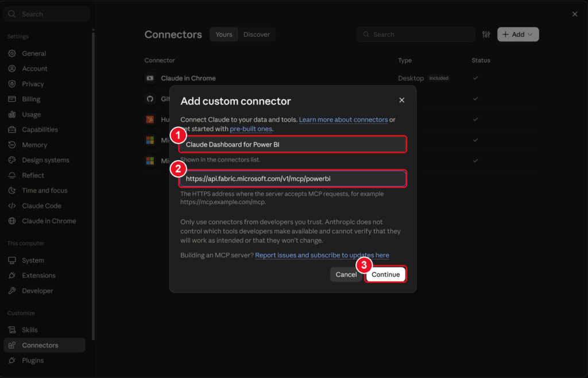This screenshot has height=378, width=588.
Task: Click the Plugins plug icon
Action: coord(12,360)
